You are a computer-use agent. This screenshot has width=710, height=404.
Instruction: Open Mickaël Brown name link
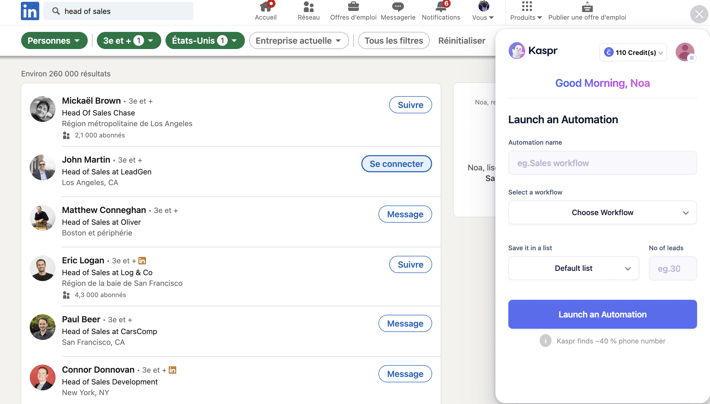[91, 101]
